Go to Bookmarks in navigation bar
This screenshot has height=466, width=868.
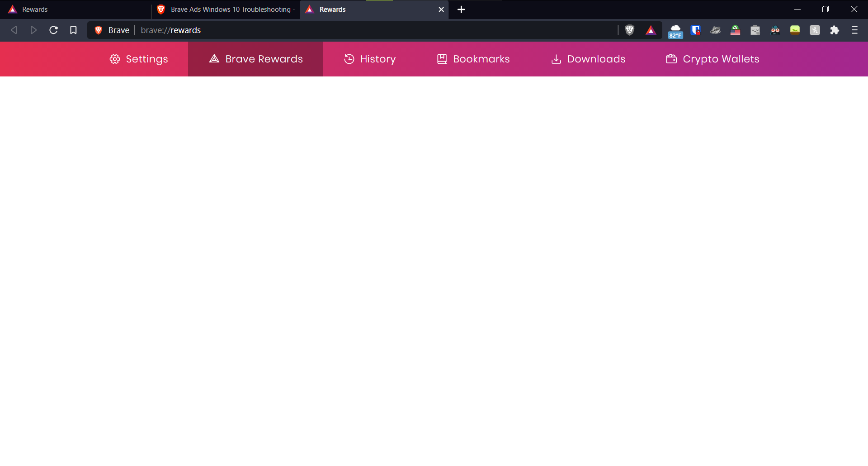[473, 59]
